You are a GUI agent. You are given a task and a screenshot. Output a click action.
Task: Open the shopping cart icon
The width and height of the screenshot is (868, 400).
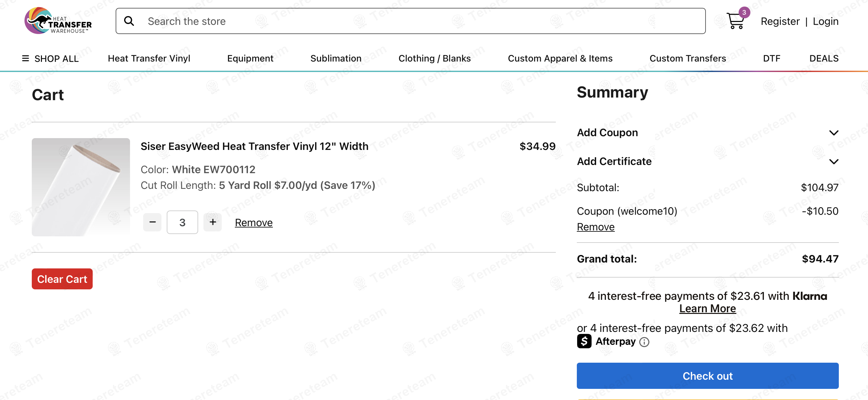(x=736, y=21)
